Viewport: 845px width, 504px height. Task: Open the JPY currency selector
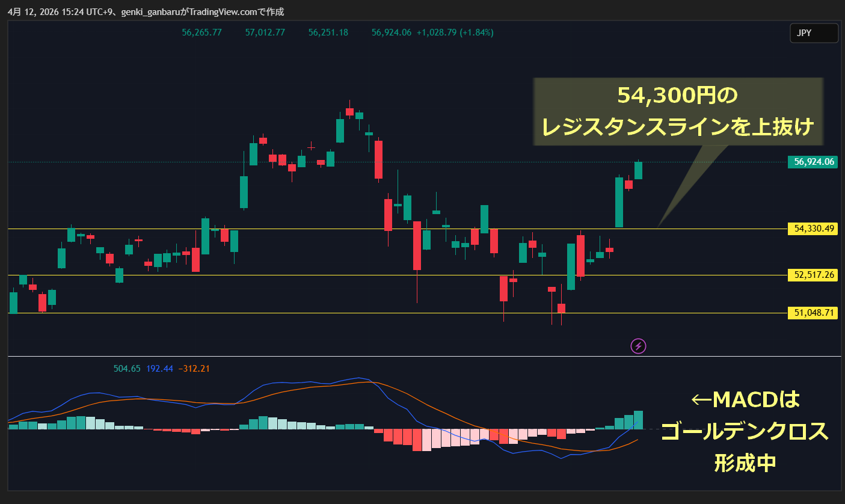click(x=813, y=33)
